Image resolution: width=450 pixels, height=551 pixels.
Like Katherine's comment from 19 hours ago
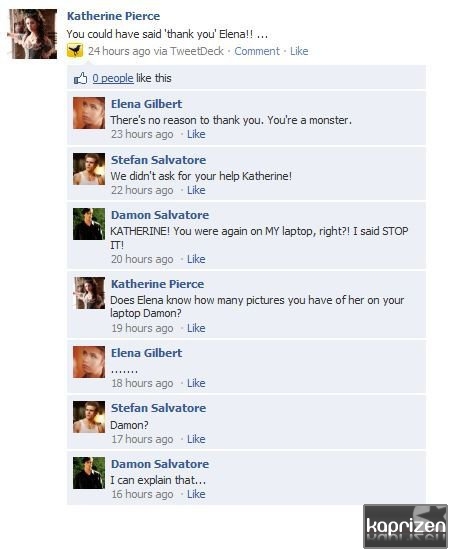(x=196, y=328)
